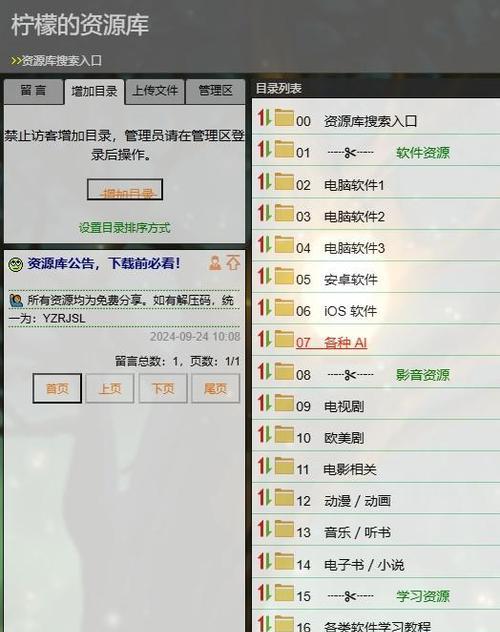Click the folder icon beside 10 欧美剧
The width and height of the screenshot is (500, 632).
pyautogui.click(x=284, y=434)
